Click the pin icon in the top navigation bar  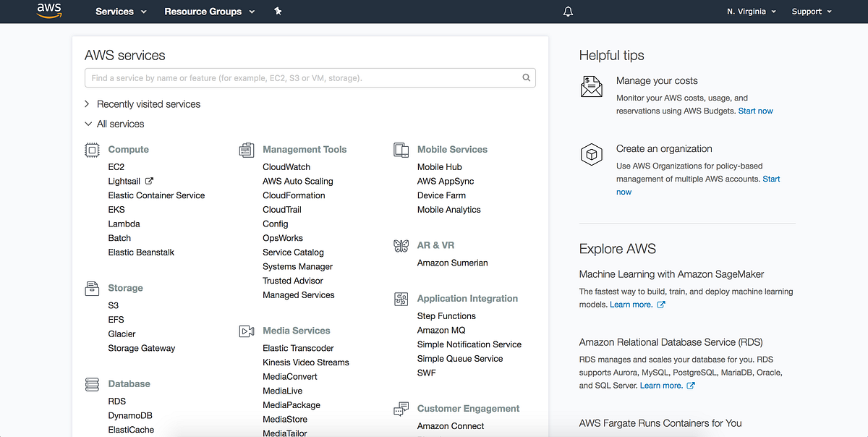pos(278,11)
